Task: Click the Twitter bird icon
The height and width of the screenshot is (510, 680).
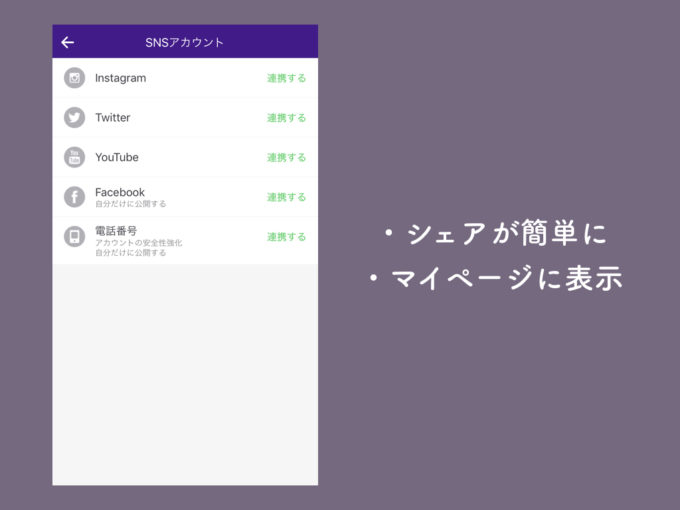Action: click(x=75, y=118)
